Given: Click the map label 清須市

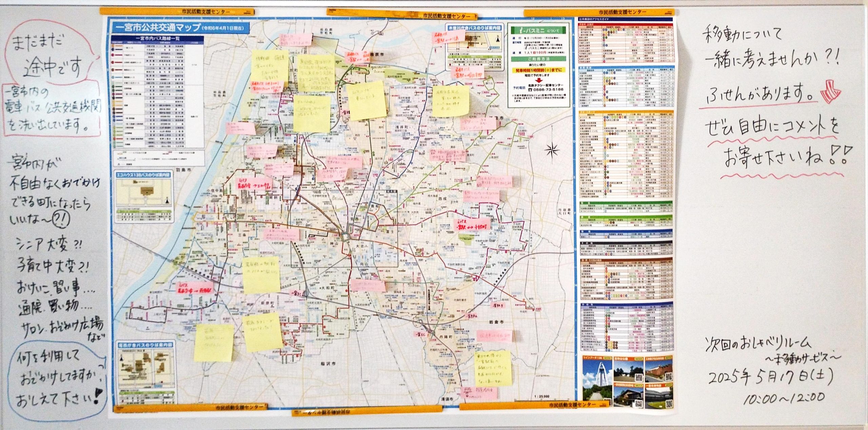Looking at the screenshot, I should pyautogui.click(x=447, y=399).
